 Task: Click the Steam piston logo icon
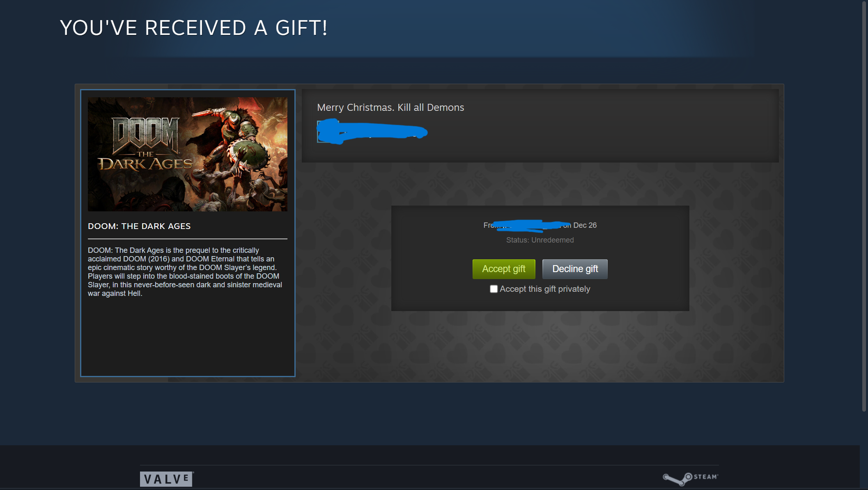(x=677, y=479)
